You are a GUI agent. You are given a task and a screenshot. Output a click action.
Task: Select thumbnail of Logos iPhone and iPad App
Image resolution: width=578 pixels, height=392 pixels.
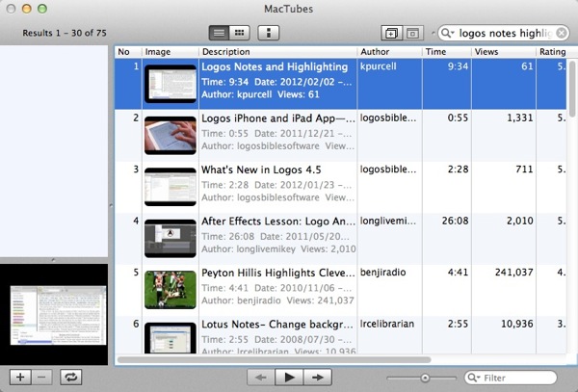coord(171,135)
